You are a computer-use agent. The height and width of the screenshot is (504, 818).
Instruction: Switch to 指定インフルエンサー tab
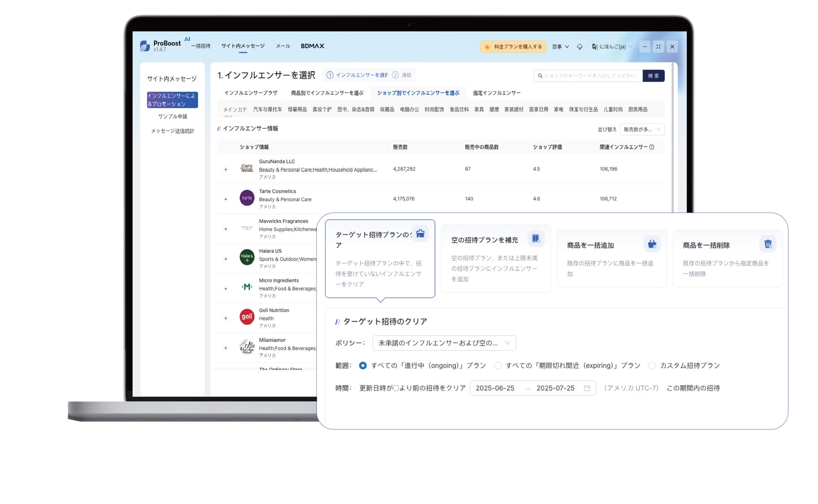(x=497, y=93)
